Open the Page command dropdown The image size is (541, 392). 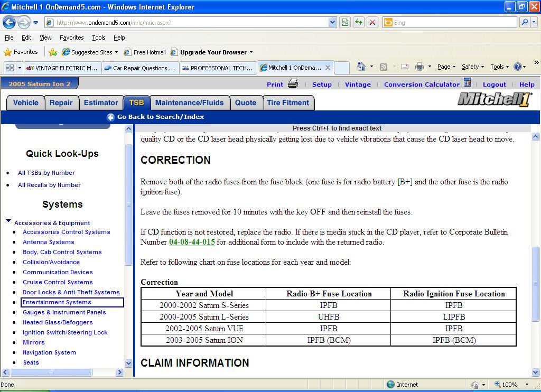coord(446,67)
